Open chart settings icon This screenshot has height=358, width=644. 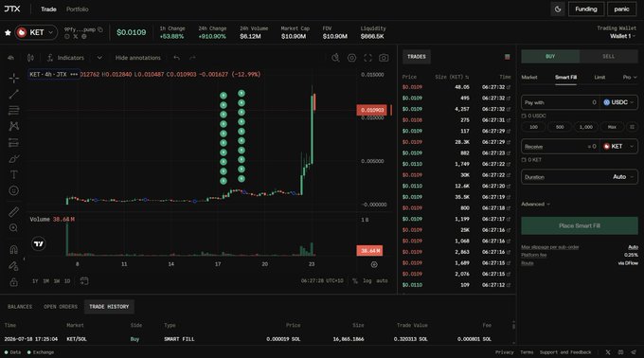tap(351, 58)
